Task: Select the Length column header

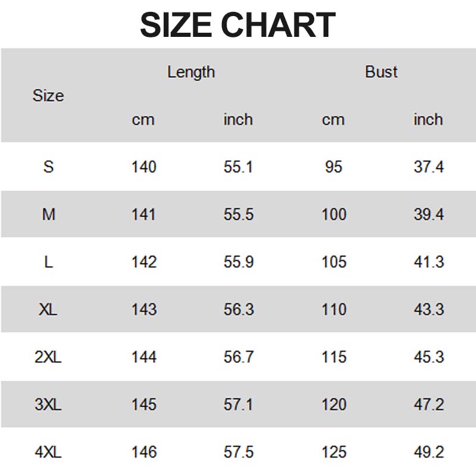Action: tap(191, 72)
